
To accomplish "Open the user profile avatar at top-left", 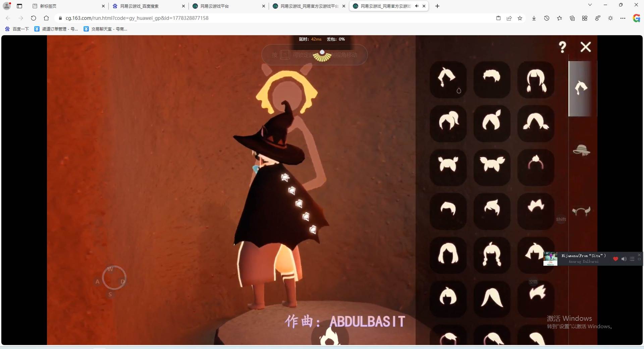I will click(x=7, y=6).
